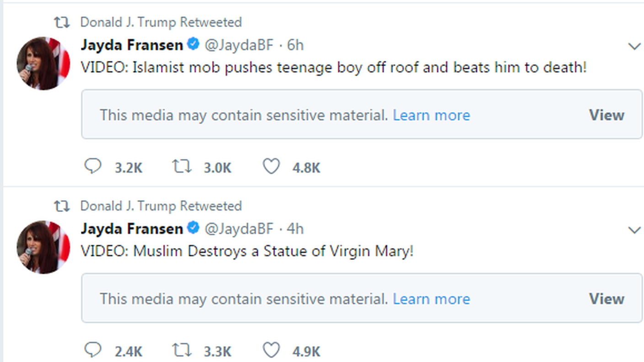
Task: Click top Donald J. Trump Retweeted label
Action: (x=161, y=22)
